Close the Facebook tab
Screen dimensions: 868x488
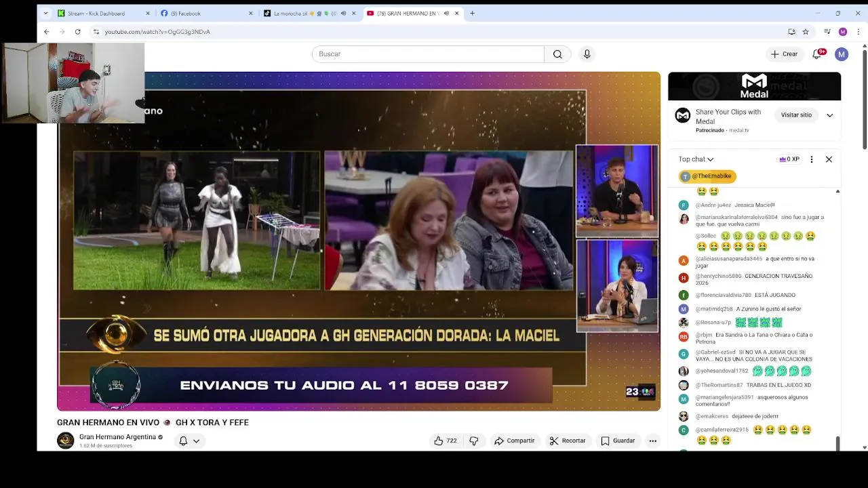251,14
